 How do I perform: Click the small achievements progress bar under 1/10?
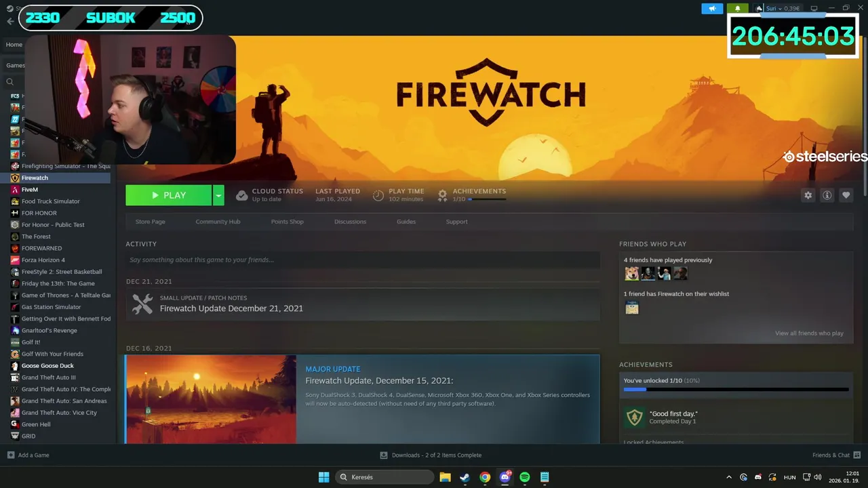click(486, 199)
